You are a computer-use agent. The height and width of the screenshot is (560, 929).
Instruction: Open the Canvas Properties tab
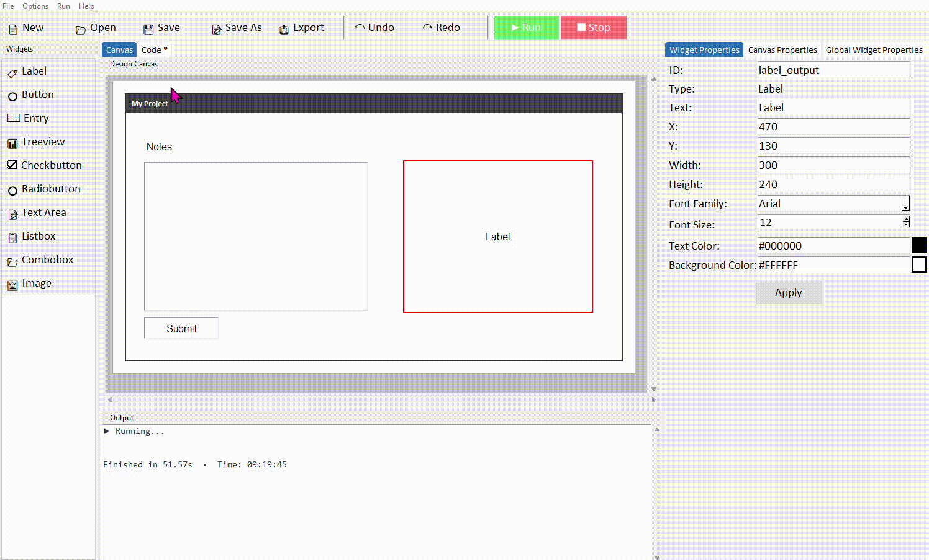[782, 50]
